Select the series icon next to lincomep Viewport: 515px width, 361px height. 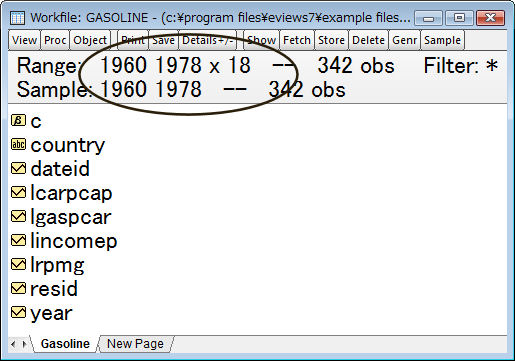click(18, 240)
